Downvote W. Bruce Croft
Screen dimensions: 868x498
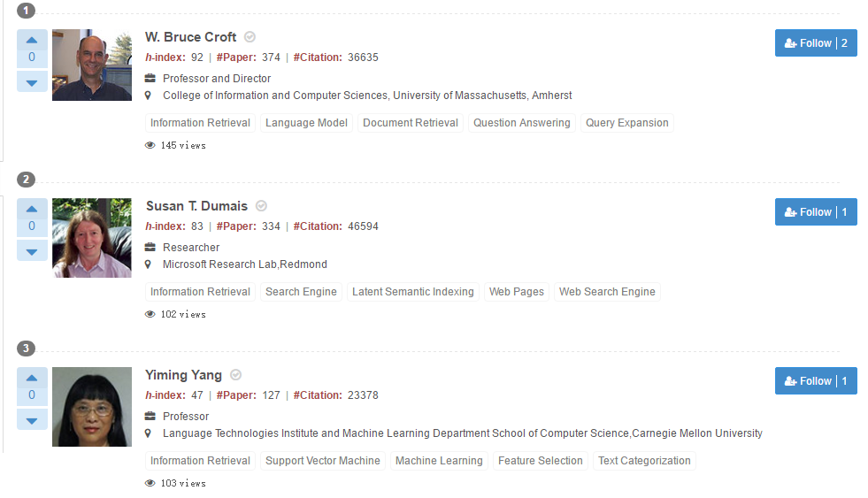pos(32,81)
